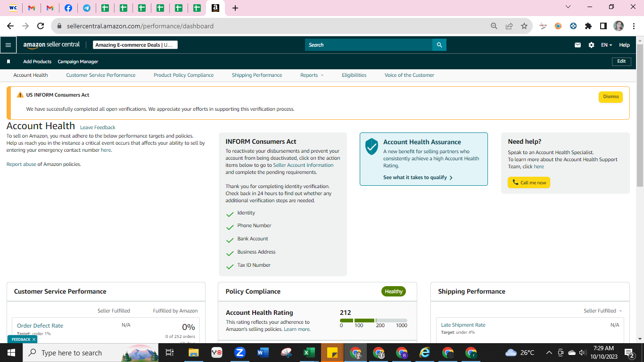
Task: Click the search magnifier button
Action: coord(439,45)
